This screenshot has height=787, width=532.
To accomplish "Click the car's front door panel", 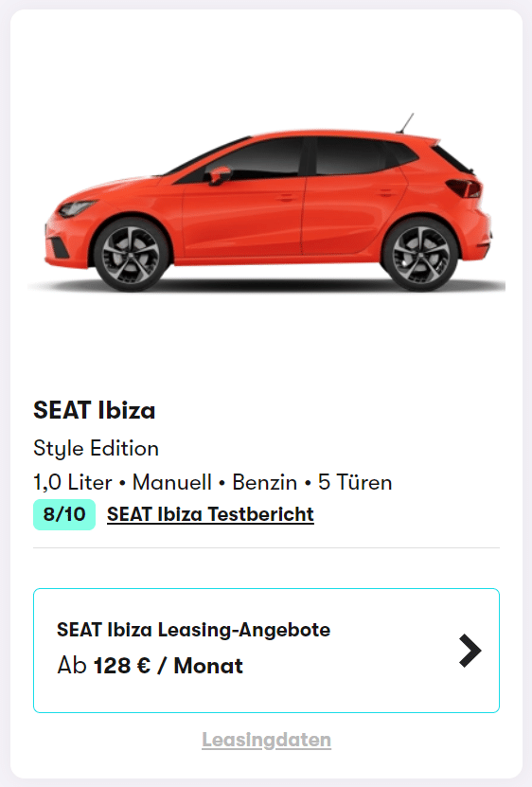I will (242, 216).
